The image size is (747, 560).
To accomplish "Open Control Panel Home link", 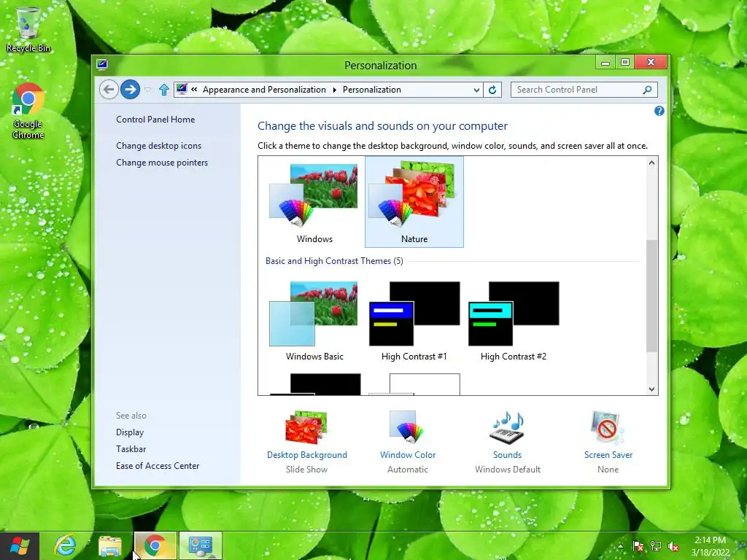I will coord(155,120).
